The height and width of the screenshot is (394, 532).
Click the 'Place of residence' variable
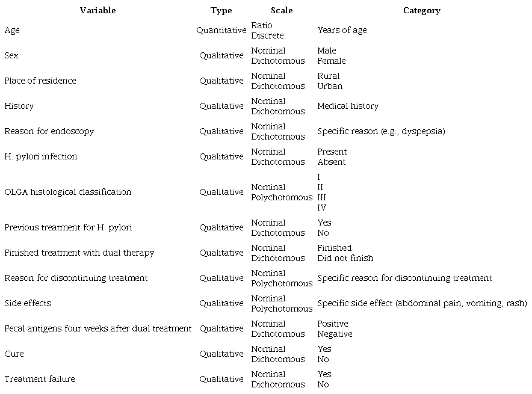[x=40, y=81]
